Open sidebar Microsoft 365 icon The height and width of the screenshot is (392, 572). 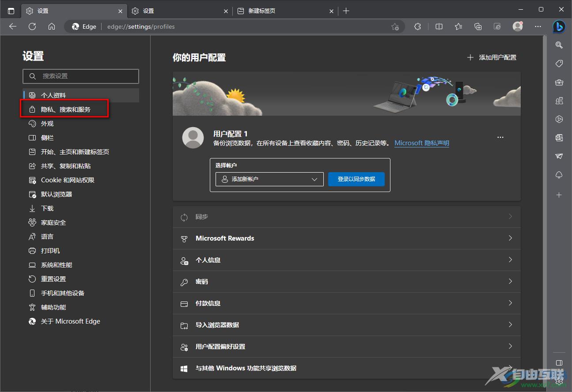coord(559,119)
